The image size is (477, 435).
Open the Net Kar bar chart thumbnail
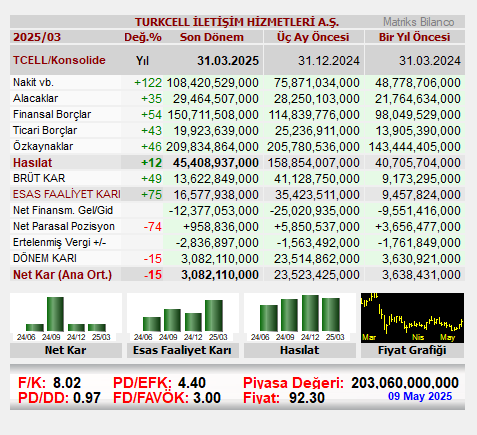(66, 318)
